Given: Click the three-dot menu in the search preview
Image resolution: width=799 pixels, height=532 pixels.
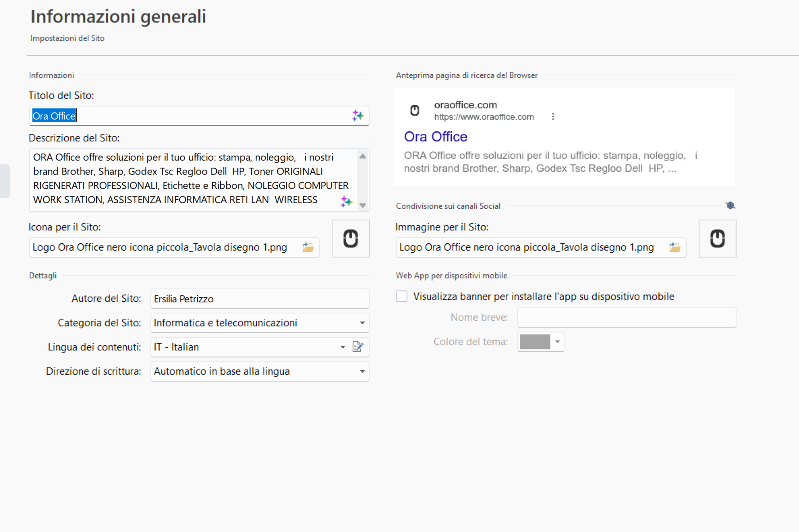Looking at the screenshot, I should click(x=553, y=116).
